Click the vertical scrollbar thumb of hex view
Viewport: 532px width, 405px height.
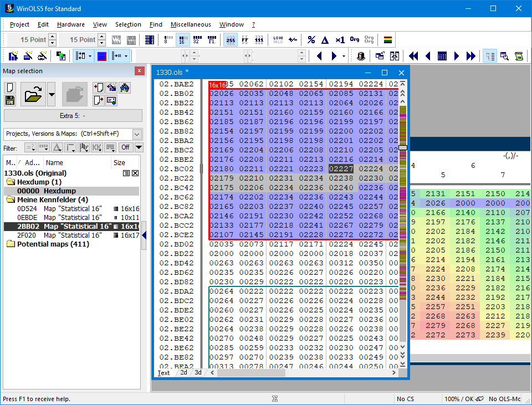pos(403,148)
